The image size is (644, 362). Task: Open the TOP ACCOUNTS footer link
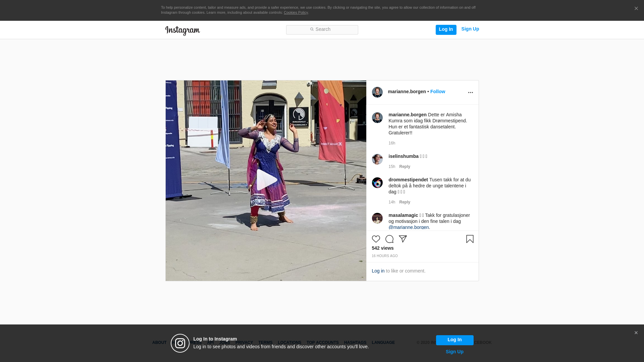pos(322,343)
